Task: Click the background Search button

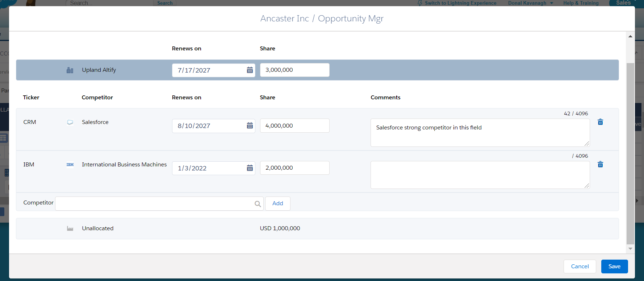Action: (x=165, y=3)
